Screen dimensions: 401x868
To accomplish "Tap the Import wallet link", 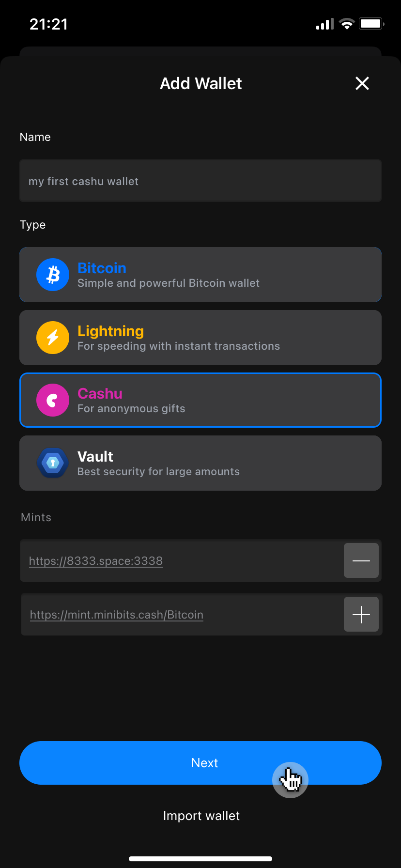I will point(201,816).
